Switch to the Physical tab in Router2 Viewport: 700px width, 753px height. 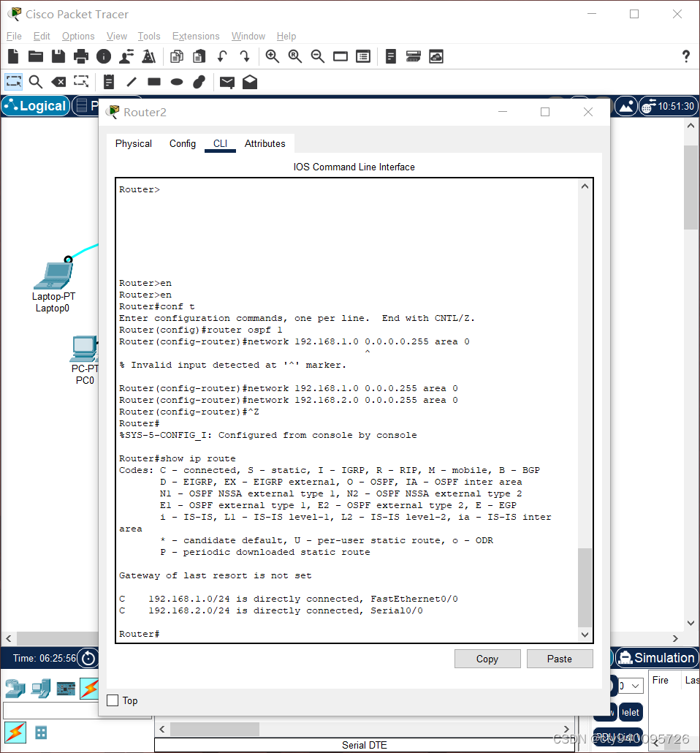(x=134, y=143)
